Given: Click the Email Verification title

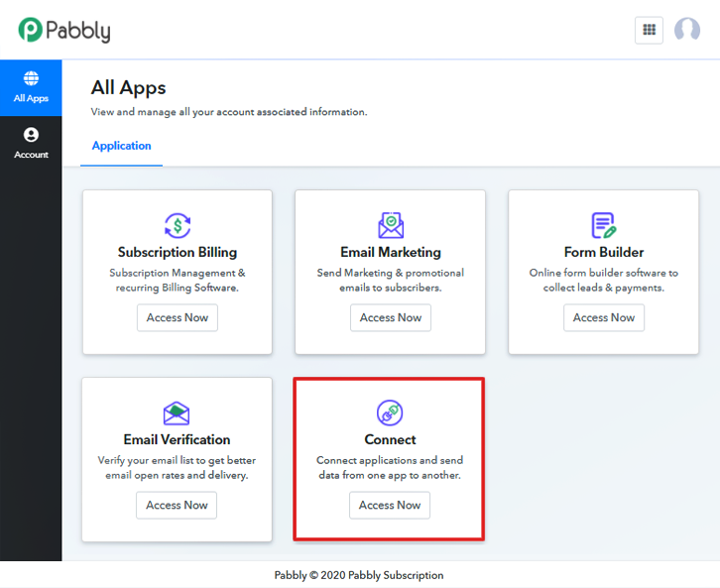Looking at the screenshot, I should click(x=177, y=439).
